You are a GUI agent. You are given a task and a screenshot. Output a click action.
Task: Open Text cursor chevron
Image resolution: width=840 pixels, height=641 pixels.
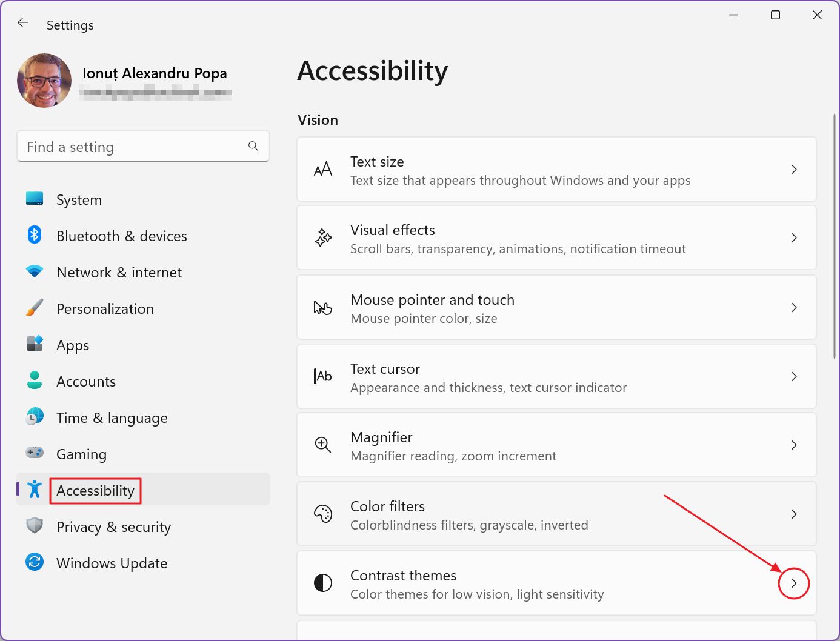click(x=794, y=376)
